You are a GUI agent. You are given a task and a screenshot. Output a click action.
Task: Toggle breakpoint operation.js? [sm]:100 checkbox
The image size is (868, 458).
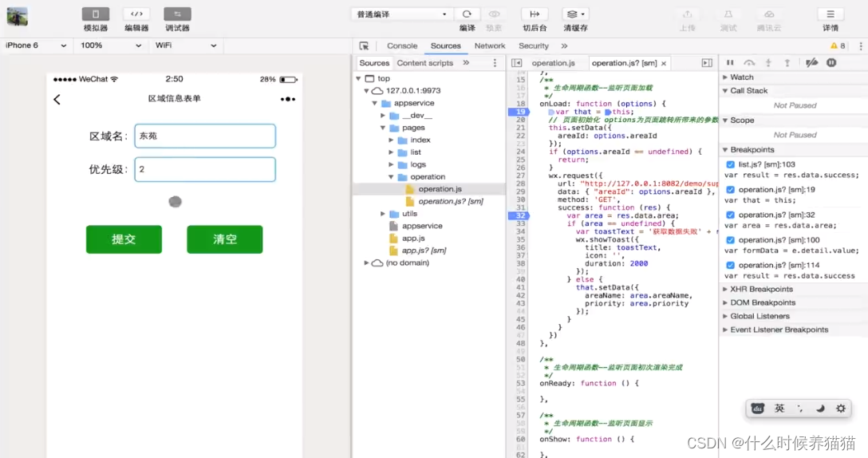coord(730,240)
